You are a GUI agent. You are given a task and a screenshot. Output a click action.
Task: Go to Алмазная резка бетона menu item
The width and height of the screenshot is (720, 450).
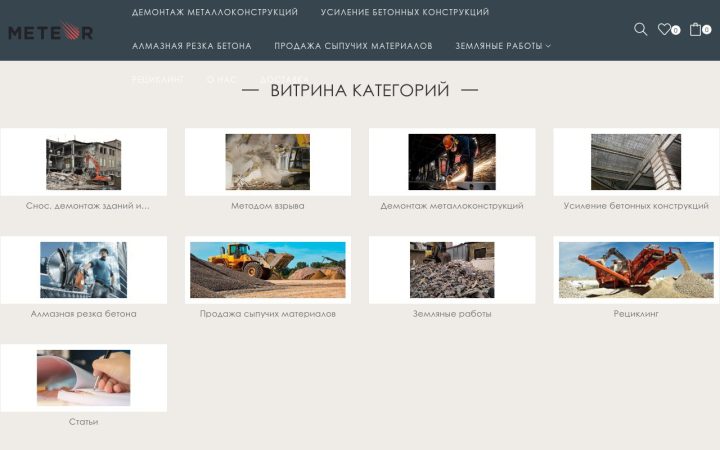click(x=192, y=46)
